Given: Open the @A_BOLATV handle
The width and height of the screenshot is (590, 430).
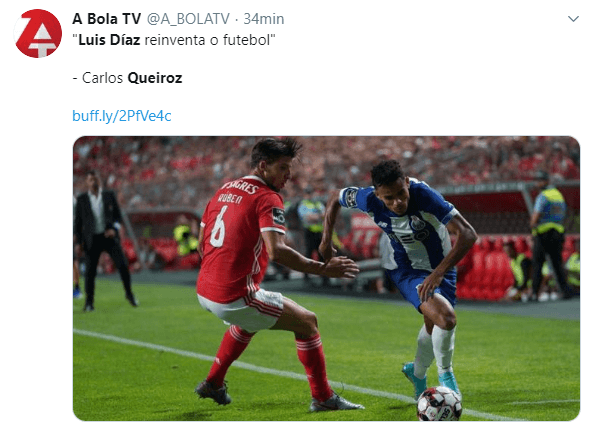Looking at the screenshot, I should coord(188,19).
